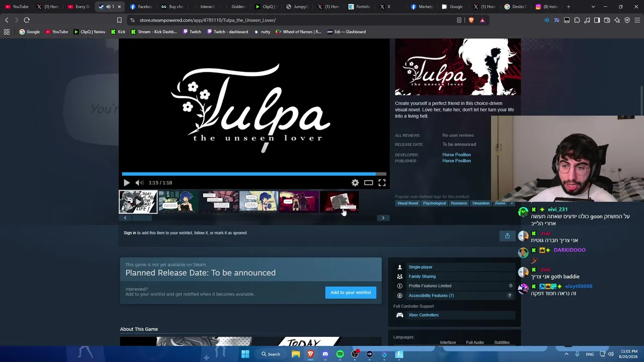Toggle theater mode on the video player

coord(369,183)
